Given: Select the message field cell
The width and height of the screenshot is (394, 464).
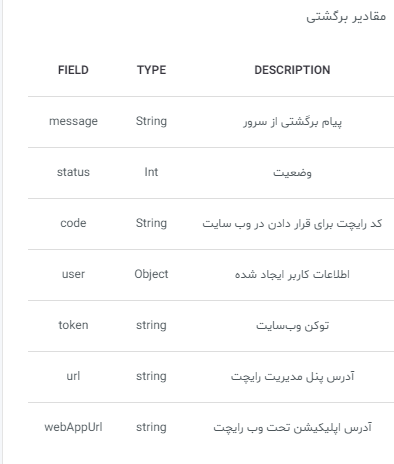Looking at the screenshot, I should pos(73,121).
